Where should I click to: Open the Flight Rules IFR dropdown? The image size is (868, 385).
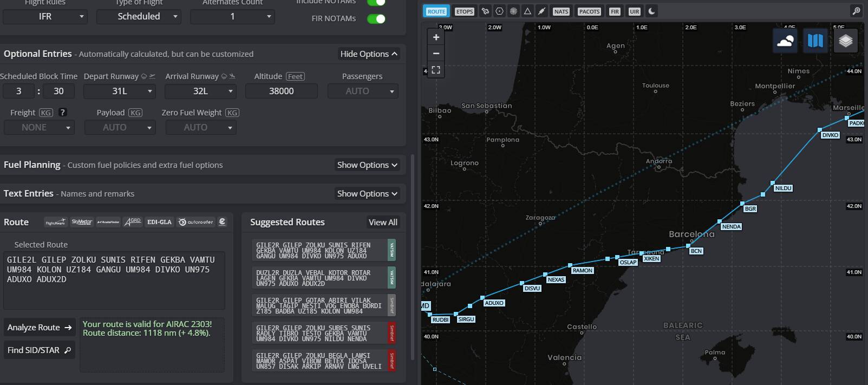pyautogui.click(x=45, y=17)
